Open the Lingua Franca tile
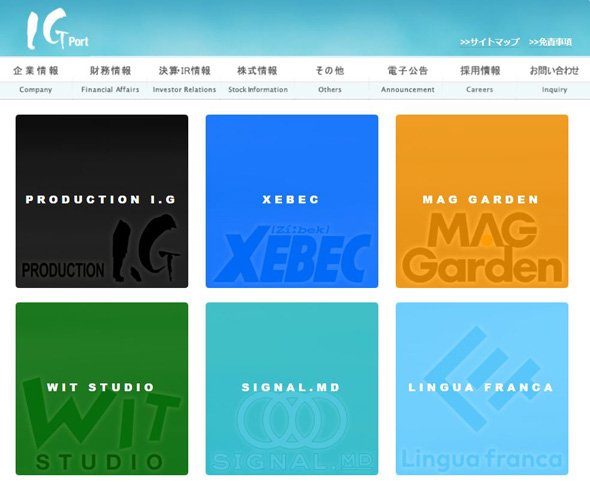The width and height of the screenshot is (590, 489). point(482,389)
